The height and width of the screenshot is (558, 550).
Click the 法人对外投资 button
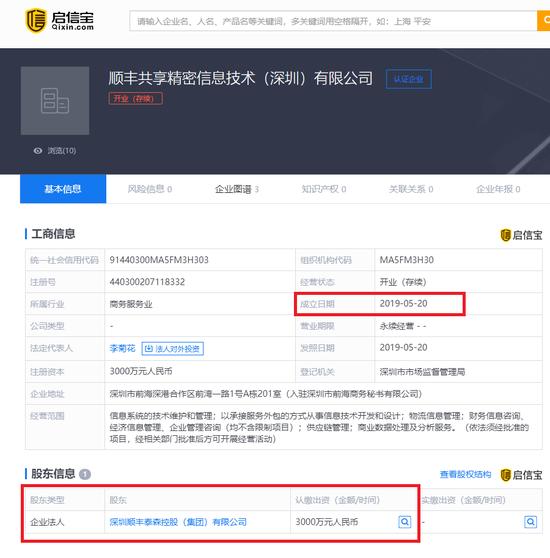[x=173, y=348]
